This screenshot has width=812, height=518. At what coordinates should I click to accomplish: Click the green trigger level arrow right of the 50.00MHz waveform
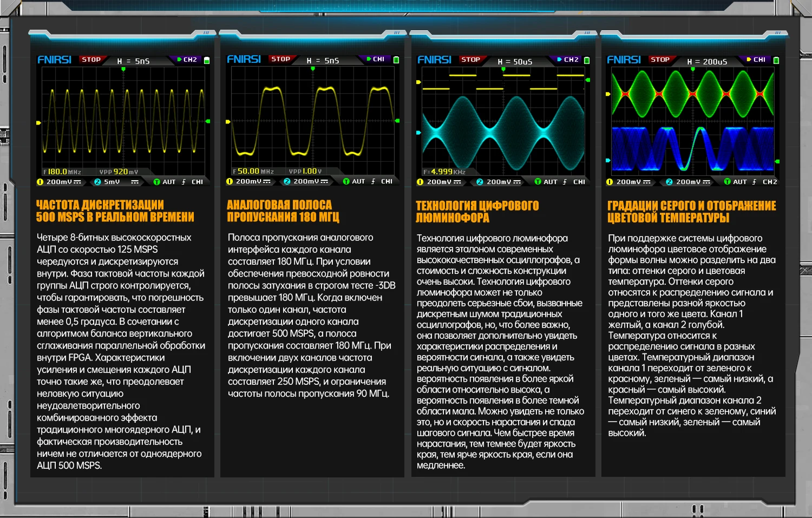[397, 121]
